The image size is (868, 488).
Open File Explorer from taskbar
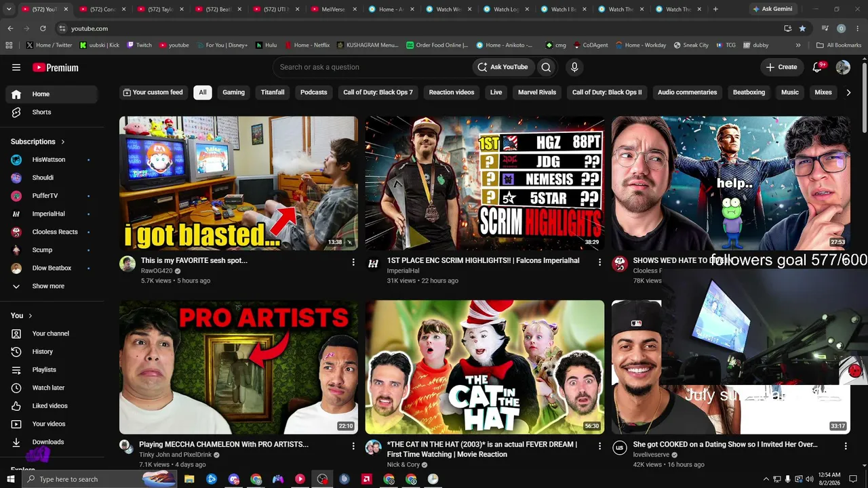coord(189,479)
